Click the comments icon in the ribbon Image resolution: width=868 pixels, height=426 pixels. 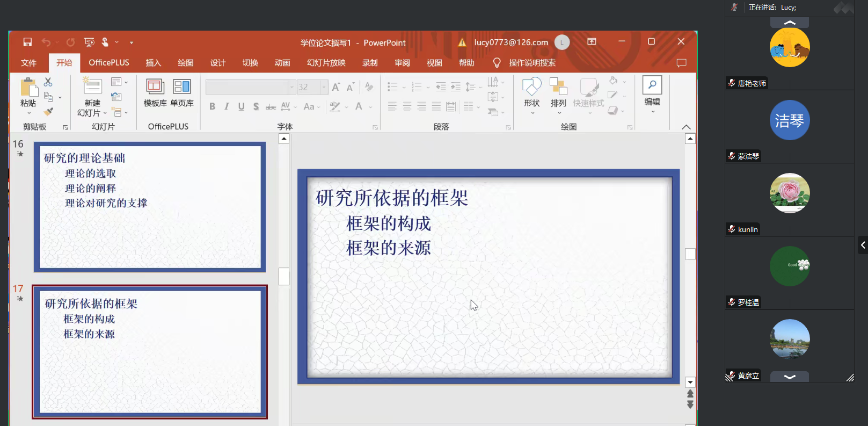pos(681,63)
